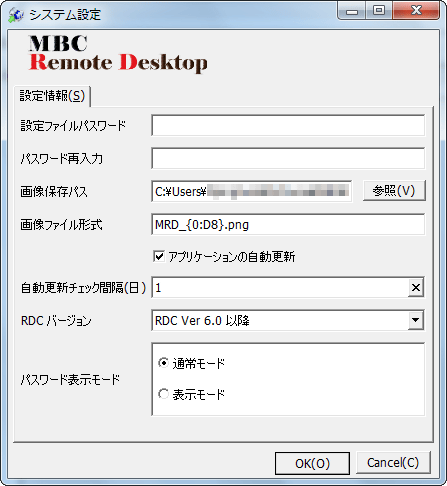Click the システム設定 title bar app icon
This screenshot has height=486, width=447.
(16, 15)
